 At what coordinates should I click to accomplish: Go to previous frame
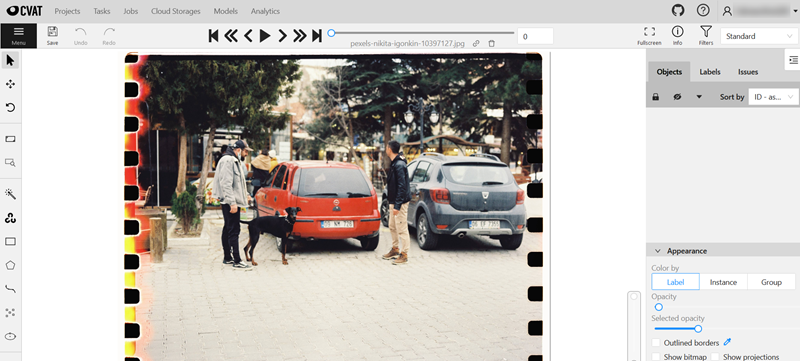point(248,36)
